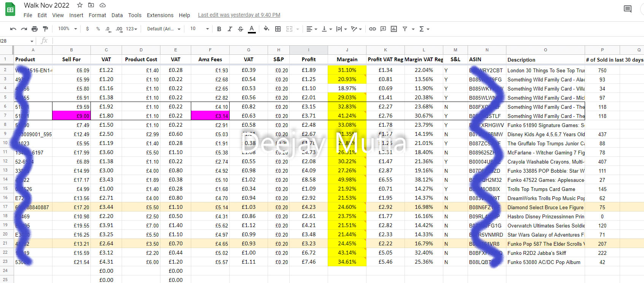Open text wrapping options

pos(341,29)
